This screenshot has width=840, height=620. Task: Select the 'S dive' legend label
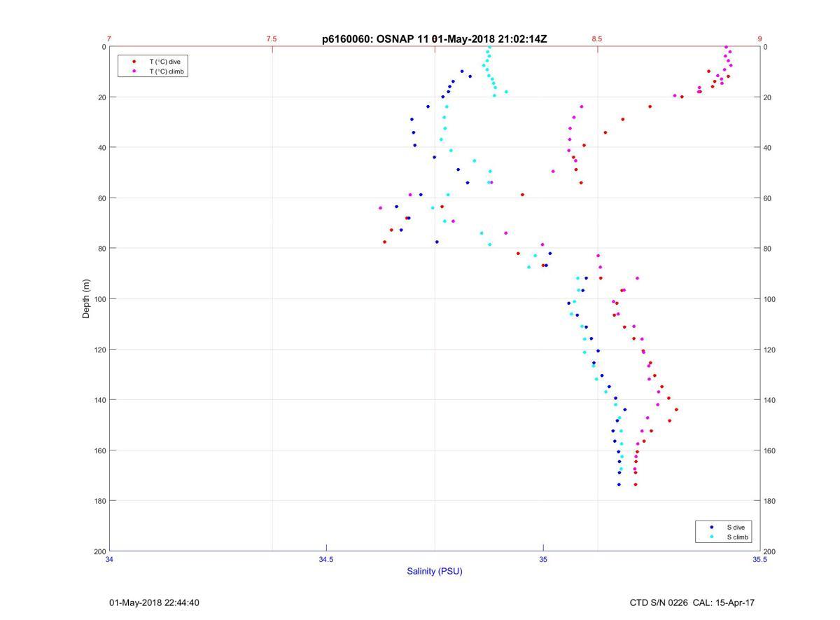736,527
